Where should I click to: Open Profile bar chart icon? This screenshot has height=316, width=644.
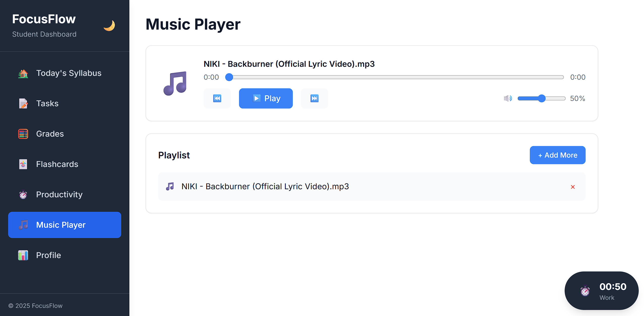pyautogui.click(x=23, y=255)
